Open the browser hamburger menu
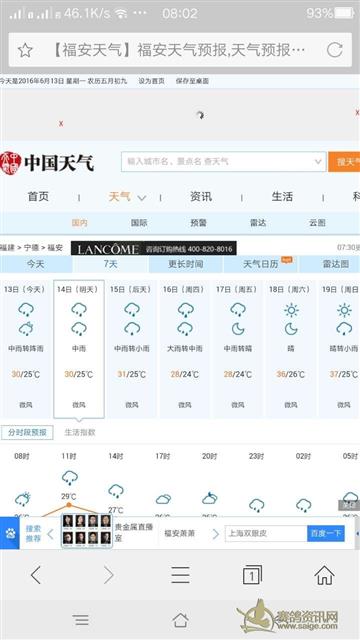 180,575
